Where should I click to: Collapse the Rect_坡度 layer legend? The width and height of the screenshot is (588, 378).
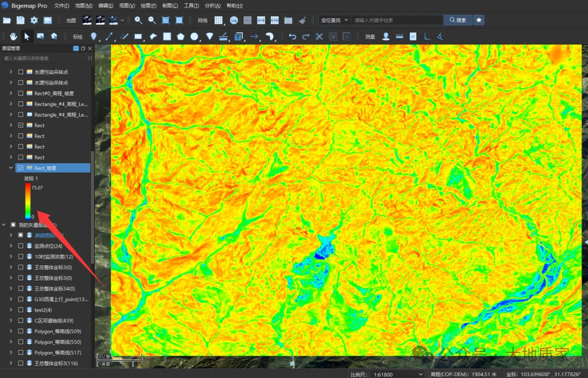(x=11, y=168)
